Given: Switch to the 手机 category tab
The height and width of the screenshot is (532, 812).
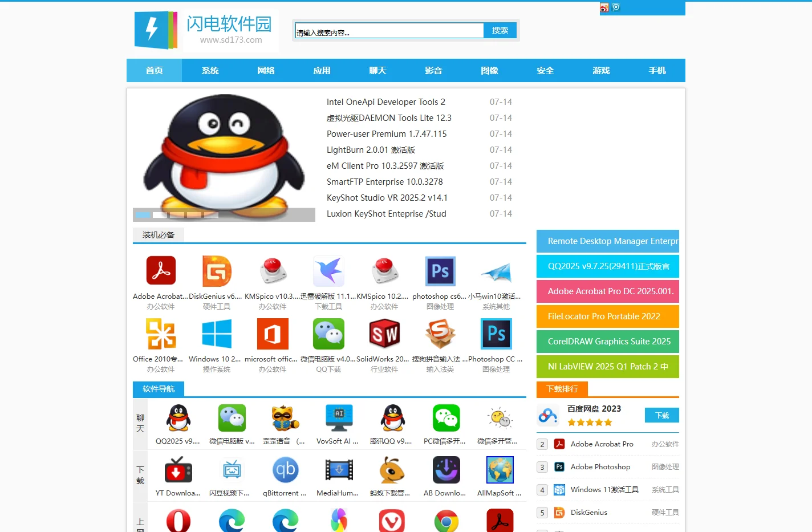Looking at the screenshot, I should pyautogui.click(x=657, y=71).
